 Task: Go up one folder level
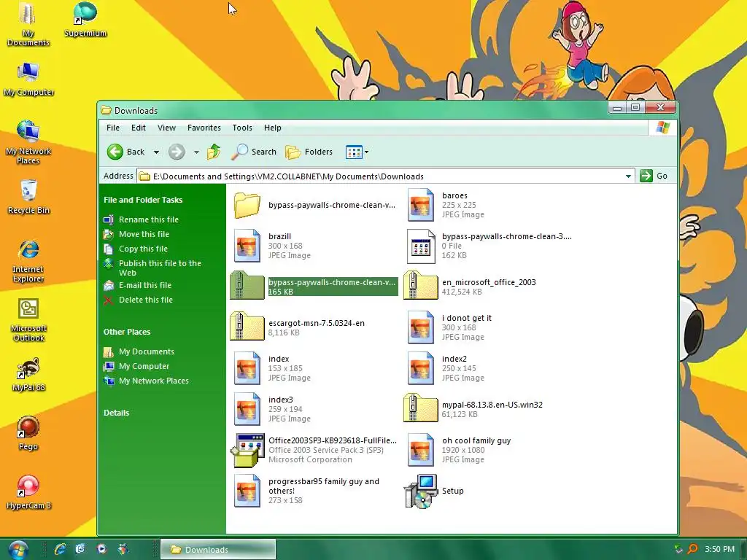click(x=214, y=152)
